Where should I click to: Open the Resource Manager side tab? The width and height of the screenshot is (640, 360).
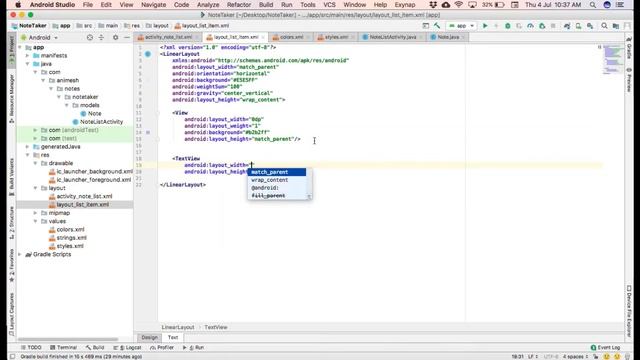(11, 98)
